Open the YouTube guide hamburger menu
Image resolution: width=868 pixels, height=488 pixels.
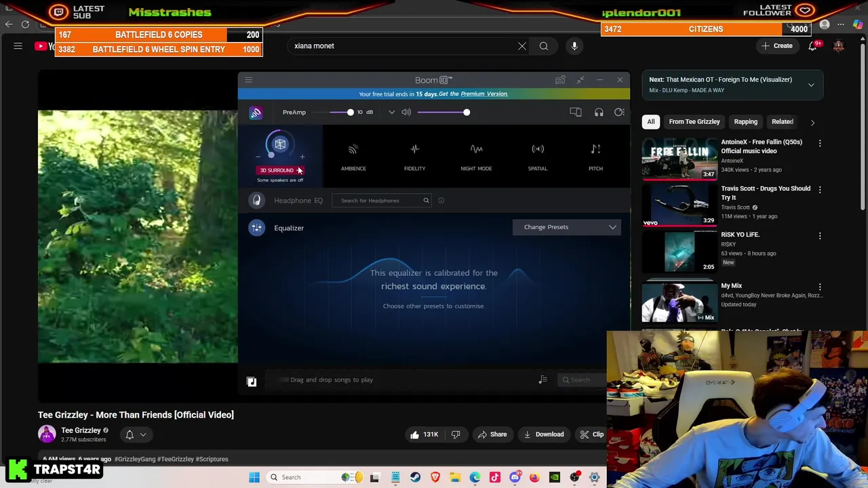click(18, 46)
